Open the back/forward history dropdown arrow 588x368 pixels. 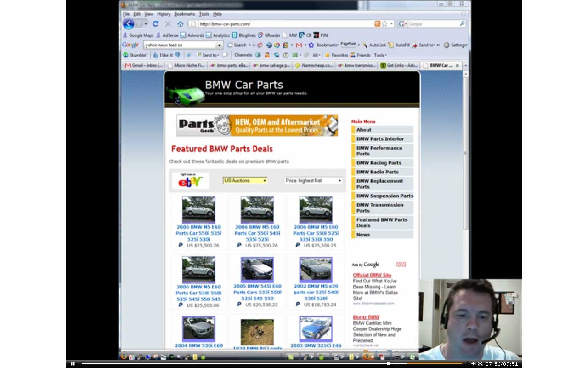pyautogui.click(x=146, y=24)
